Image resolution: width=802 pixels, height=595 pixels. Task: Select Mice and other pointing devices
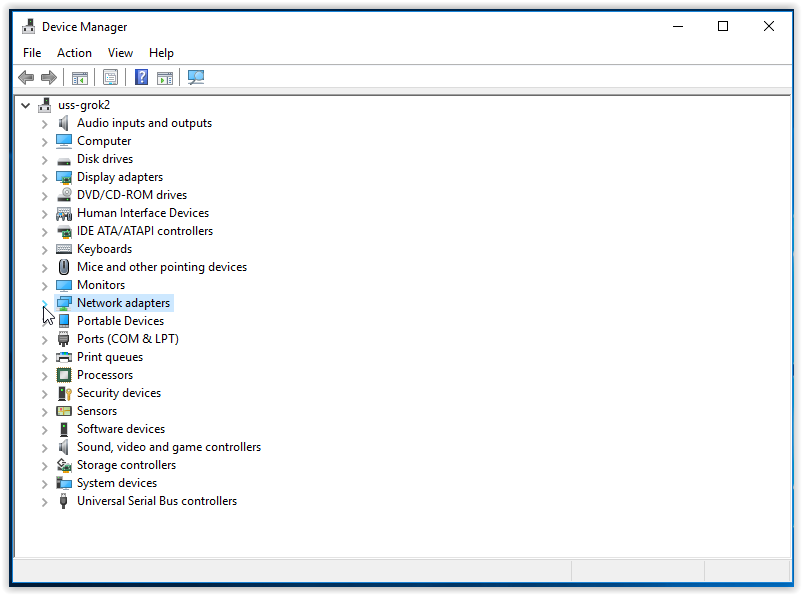tap(161, 267)
